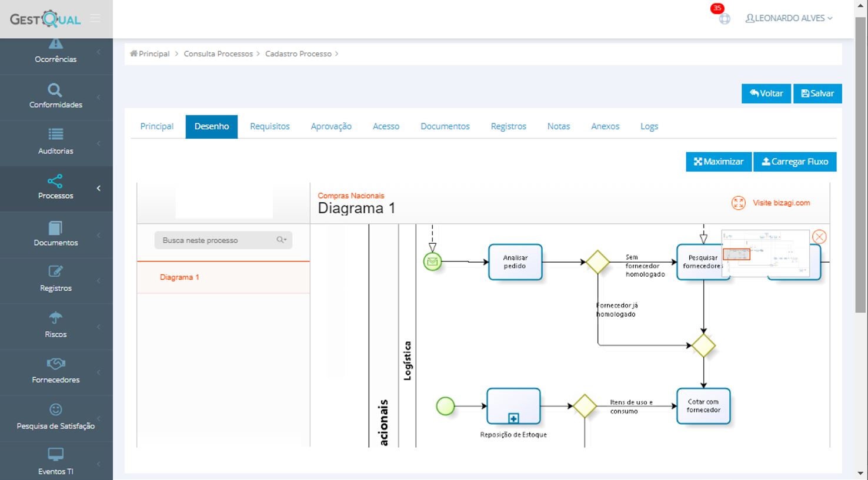The height and width of the screenshot is (480, 868).
Task: Go to Consulta Processos breadcrumb
Action: pyautogui.click(x=218, y=53)
